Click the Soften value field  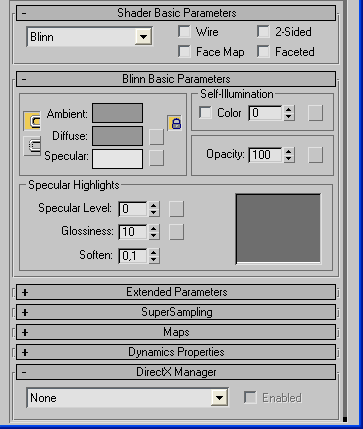pyautogui.click(x=133, y=256)
